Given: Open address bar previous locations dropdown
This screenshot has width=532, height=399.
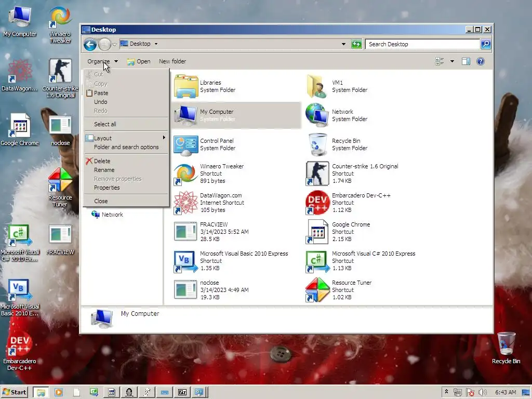Looking at the screenshot, I should [343, 44].
